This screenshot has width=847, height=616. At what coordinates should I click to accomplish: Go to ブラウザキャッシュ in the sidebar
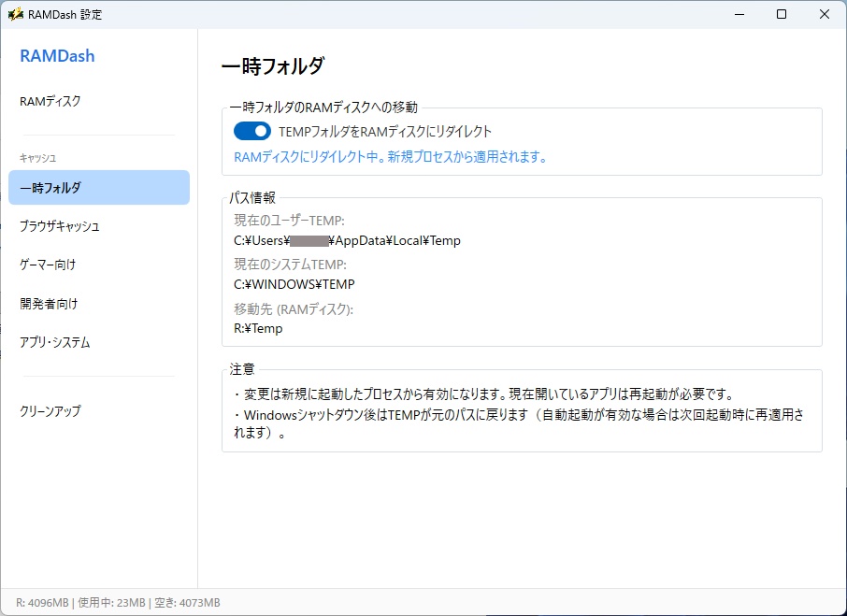[x=99, y=225]
